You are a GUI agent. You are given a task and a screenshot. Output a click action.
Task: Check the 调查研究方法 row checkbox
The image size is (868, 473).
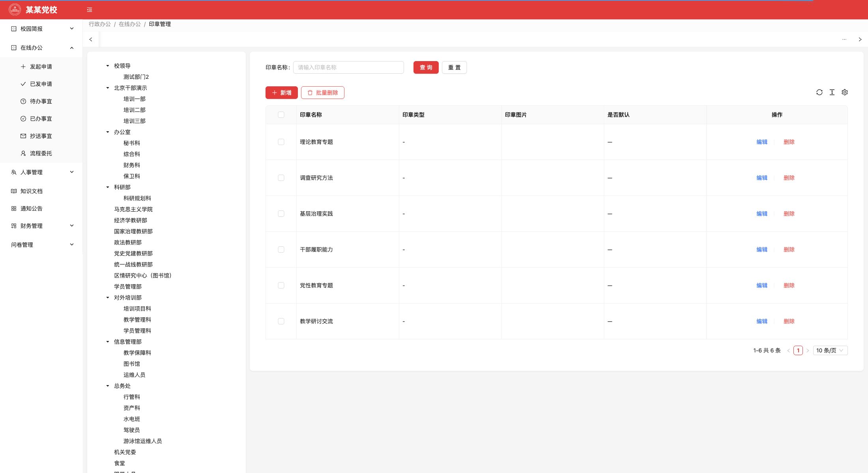tap(281, 178)
